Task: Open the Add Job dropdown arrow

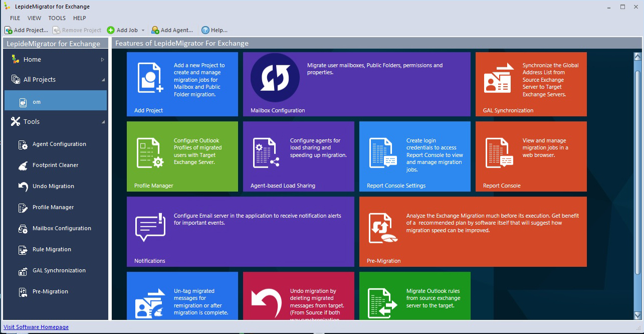Action: 143,31
